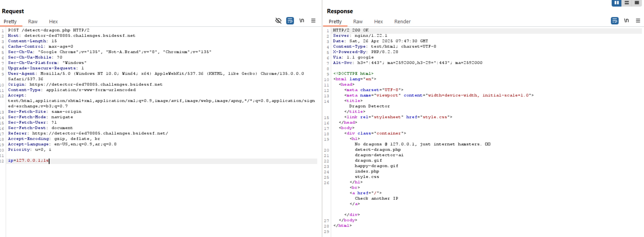This screenshot has width=644, height=237.
Task: Toggle word wrap icon in Response panel
Action: (x=615, y=21)
